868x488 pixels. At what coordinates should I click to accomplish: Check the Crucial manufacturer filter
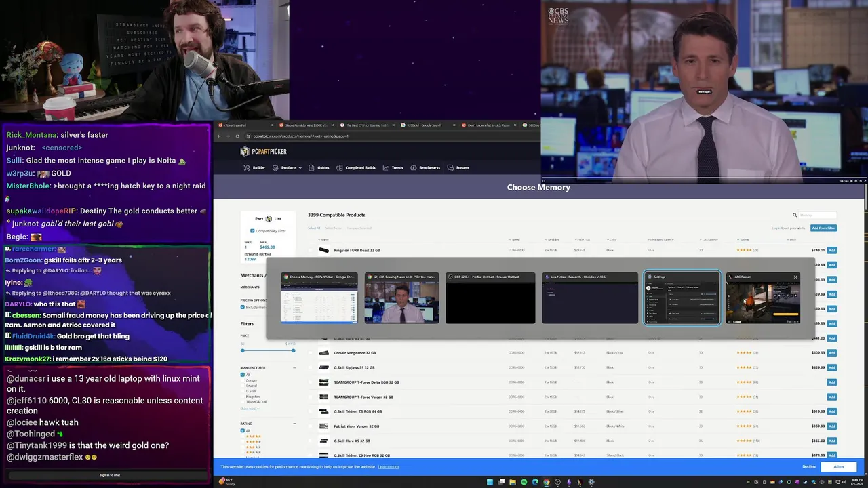pyautogui.click(x=243, y=386)
